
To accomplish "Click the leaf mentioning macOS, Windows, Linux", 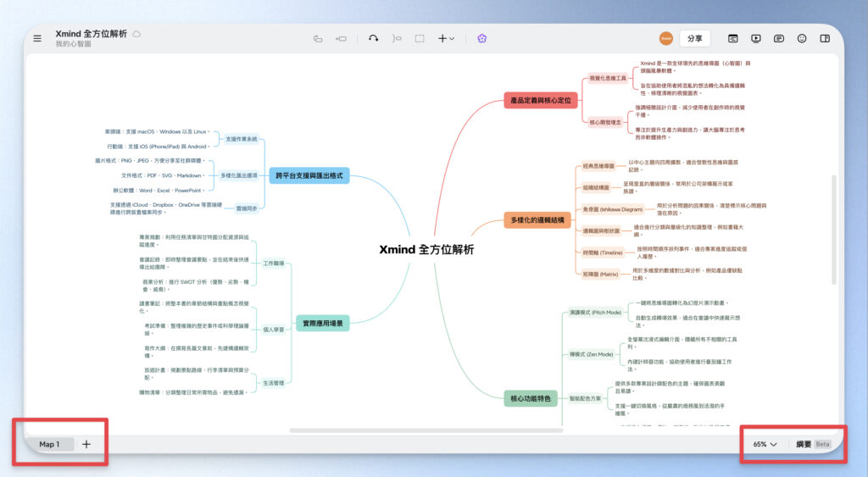I will (157, 131).
